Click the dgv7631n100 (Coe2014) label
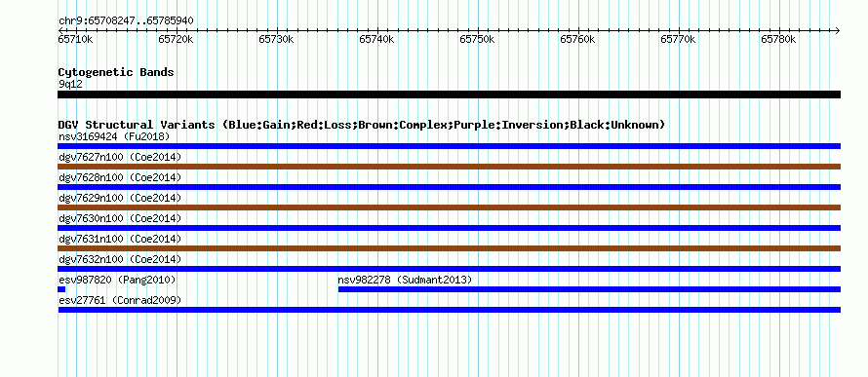Screen dimensions: 868x377 (x=120, y=239)
